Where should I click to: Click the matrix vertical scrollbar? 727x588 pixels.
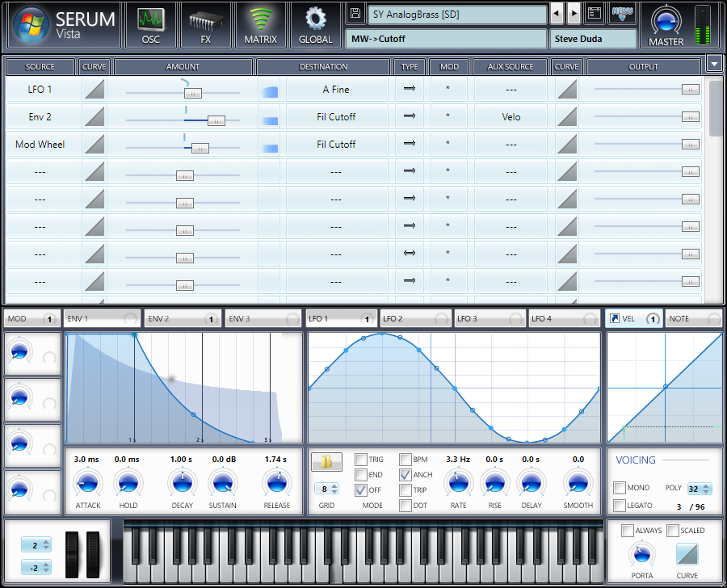coord(715,109)
